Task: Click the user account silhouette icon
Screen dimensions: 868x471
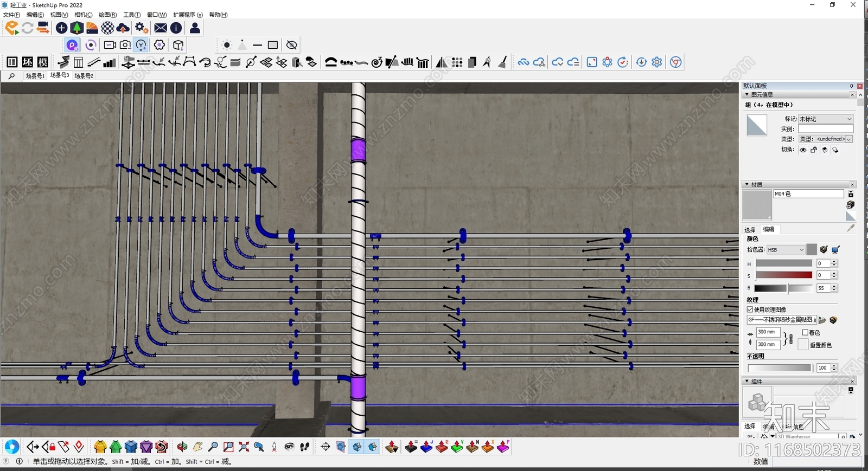Action: [195, 28]
